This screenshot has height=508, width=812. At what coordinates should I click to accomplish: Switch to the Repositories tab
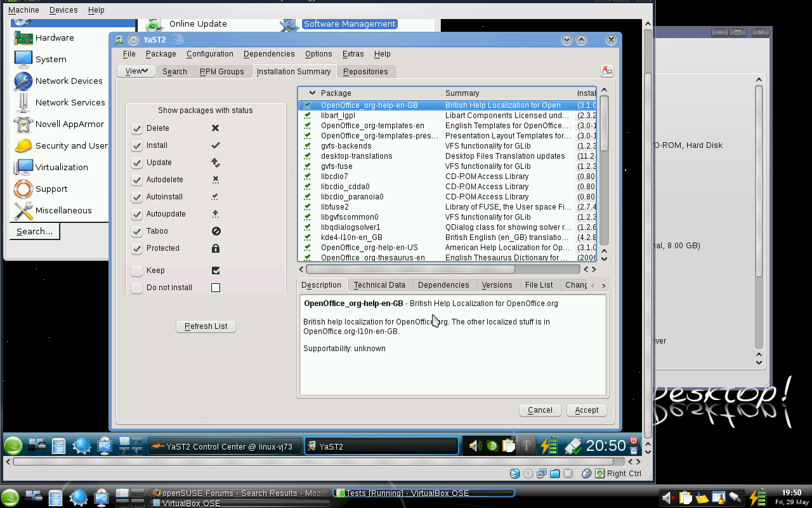pyautogui.click(x=365, y=72)
